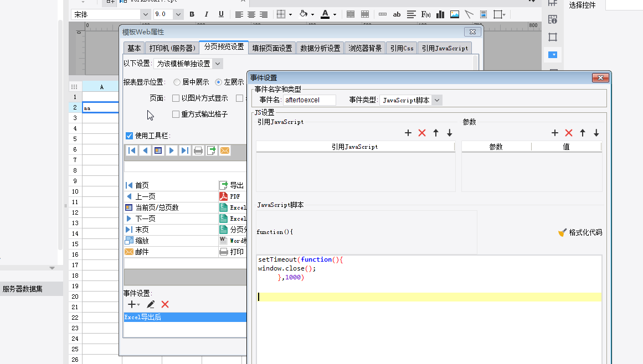
Task: Switch to the 数据分析设置 tab
Action: [320, 48]
